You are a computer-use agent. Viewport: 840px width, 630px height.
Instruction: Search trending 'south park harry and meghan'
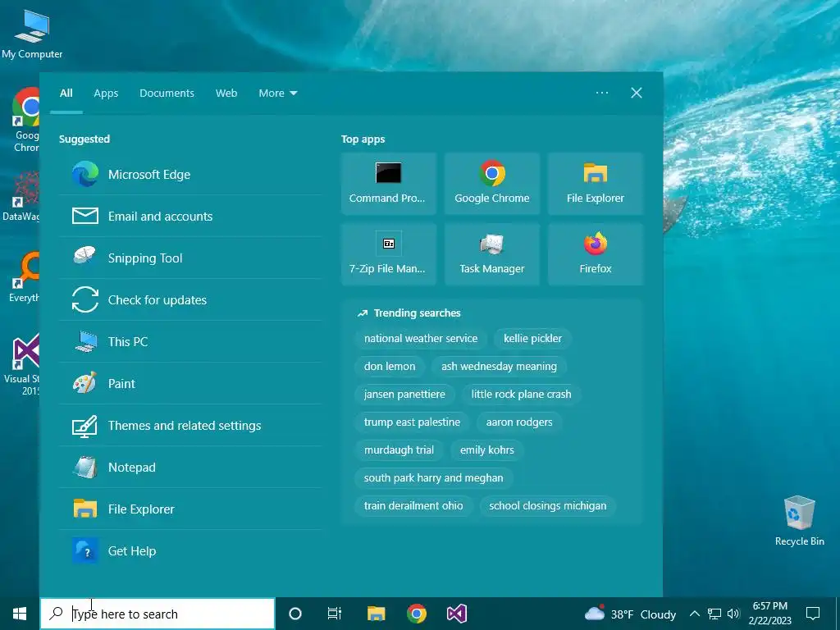433,478
